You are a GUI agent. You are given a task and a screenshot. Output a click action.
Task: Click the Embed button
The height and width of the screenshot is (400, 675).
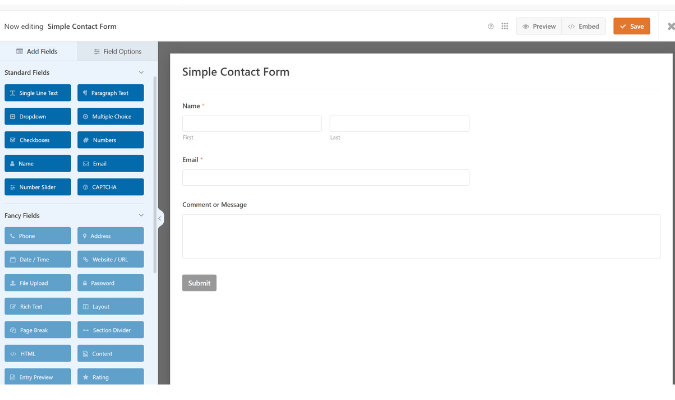click(x=584, y=26)
